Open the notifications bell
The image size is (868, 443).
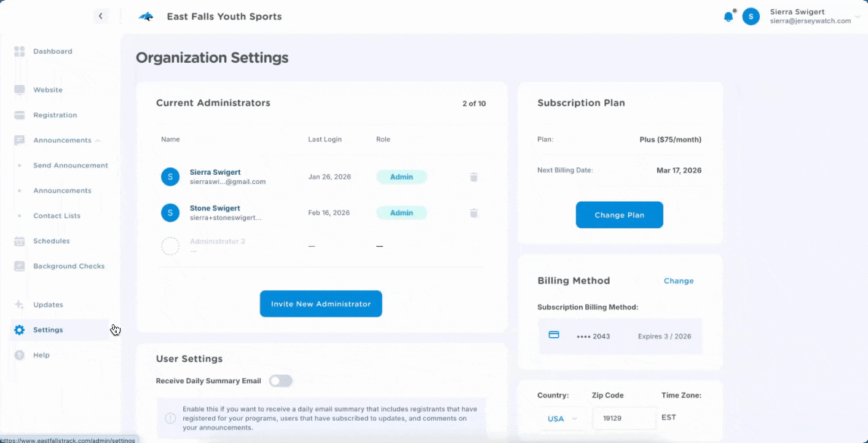728,17
